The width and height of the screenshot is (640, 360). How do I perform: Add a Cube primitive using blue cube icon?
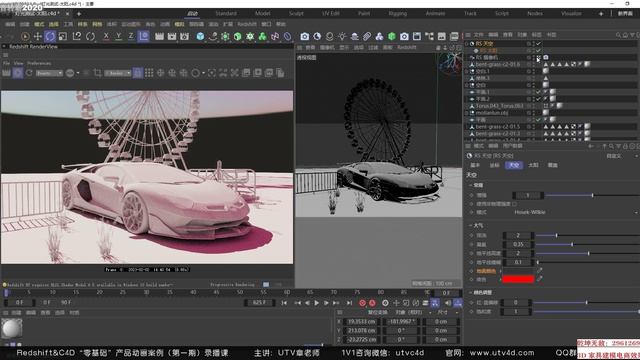point(200,36)
